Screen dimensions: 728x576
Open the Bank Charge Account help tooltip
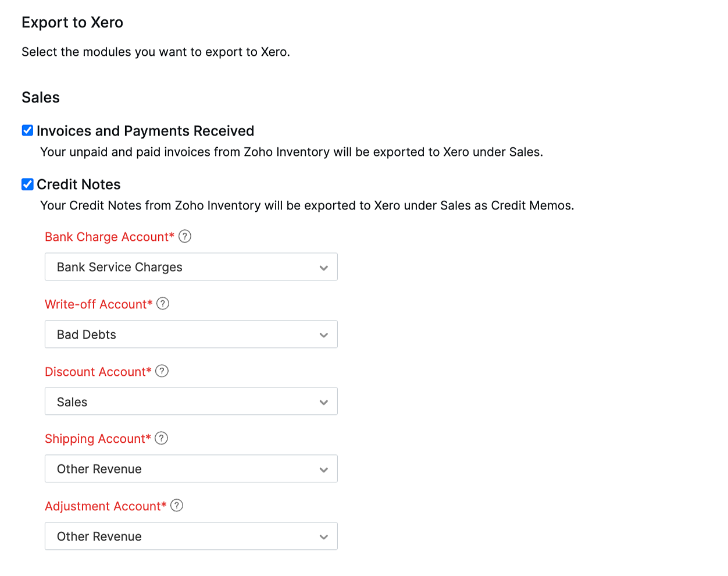tap(184, 236)
